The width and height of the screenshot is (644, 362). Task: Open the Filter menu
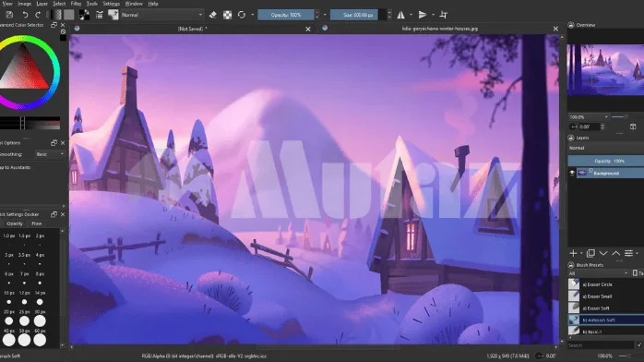pyautogui.click(x=76, y=4)
